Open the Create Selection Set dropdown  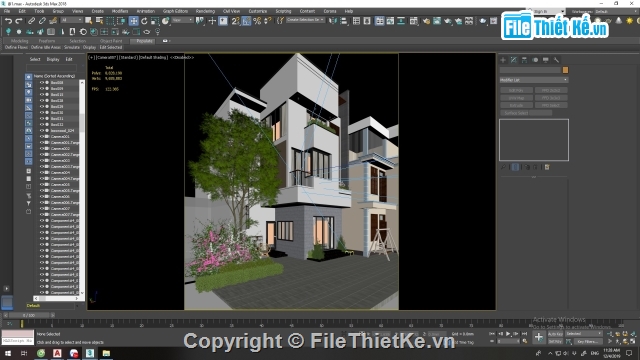(x=305, y=20)
